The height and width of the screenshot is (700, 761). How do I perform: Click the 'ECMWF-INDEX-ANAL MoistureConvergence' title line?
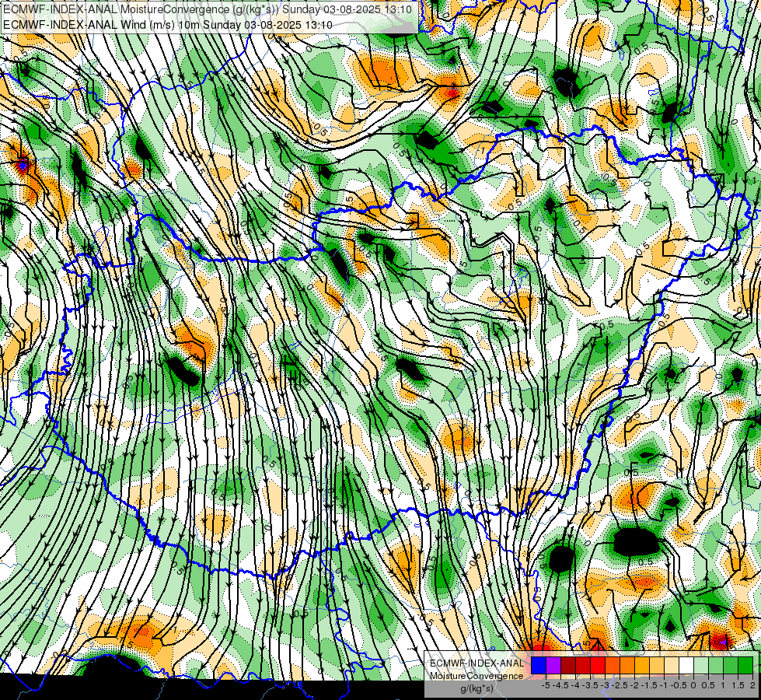tap(208, 9)
